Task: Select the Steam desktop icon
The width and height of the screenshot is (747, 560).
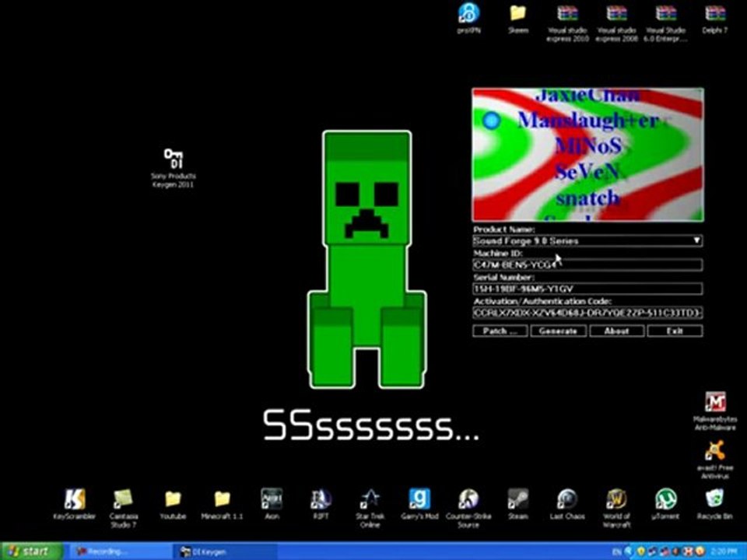Action: 518,504
